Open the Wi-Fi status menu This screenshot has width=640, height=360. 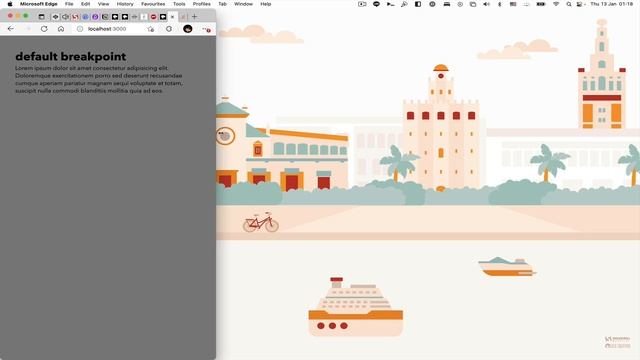pos(556,4)
